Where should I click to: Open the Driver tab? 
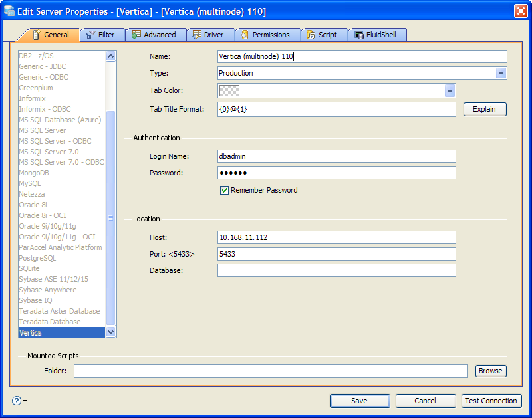[x=210, y=35]
